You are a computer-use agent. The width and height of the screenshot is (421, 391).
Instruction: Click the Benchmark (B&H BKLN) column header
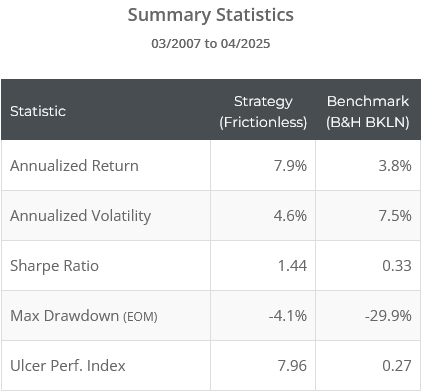pyautogui.click(x=368, y=111)
